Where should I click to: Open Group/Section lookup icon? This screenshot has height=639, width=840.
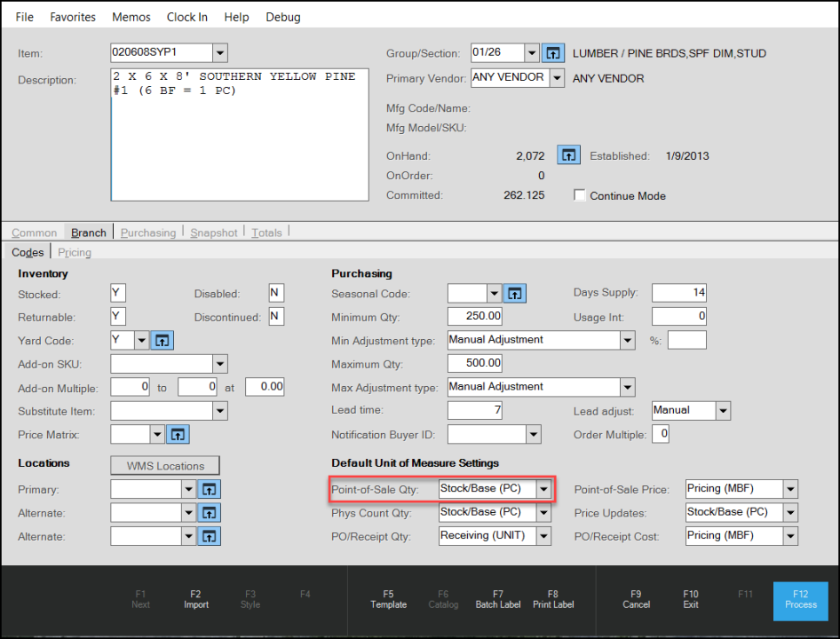[x=553, y=53]
